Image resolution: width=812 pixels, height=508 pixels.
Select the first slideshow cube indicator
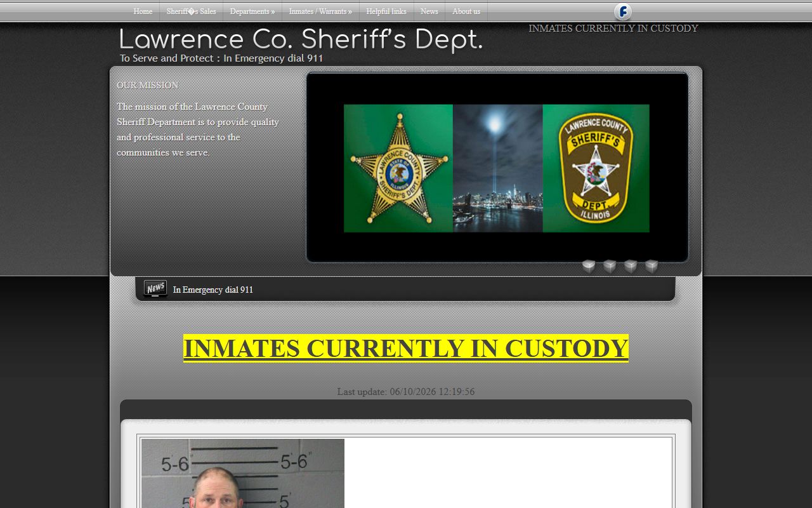pos(589,266)
